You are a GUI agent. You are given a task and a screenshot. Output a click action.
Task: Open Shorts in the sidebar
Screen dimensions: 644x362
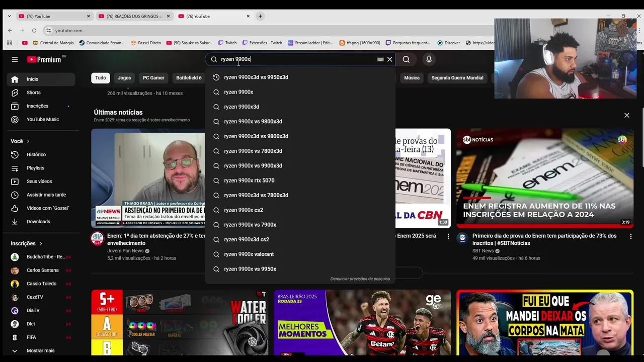[41, 93]
